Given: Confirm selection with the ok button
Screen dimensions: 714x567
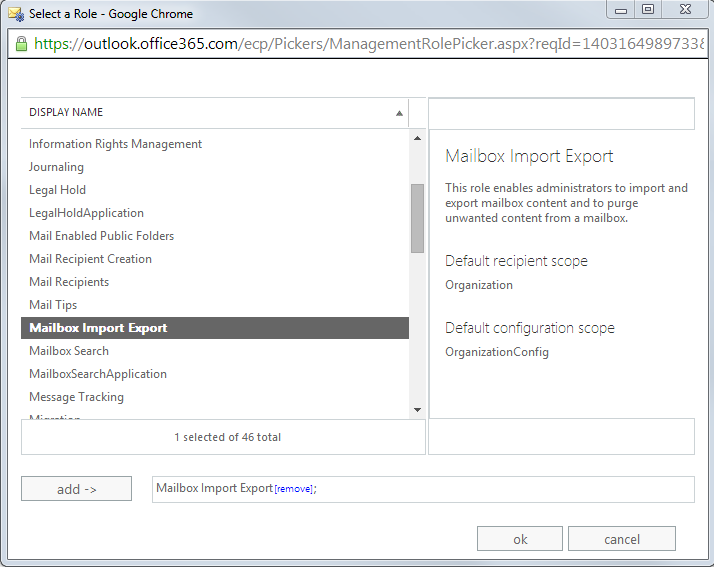Looking at the screenshot, I should [x=520, y=539].
